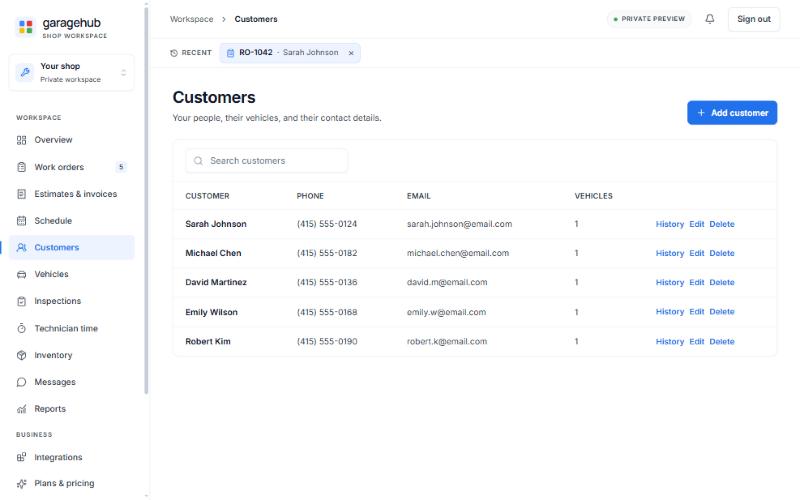
Task: Click the wrench icon beside Your shop
Action: click(25, 72)
